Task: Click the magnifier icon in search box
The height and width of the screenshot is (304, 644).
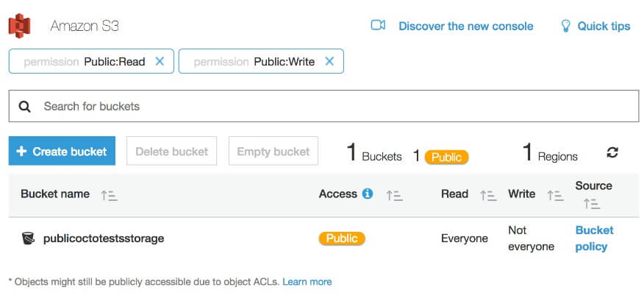Action: (x=25, y=107)
